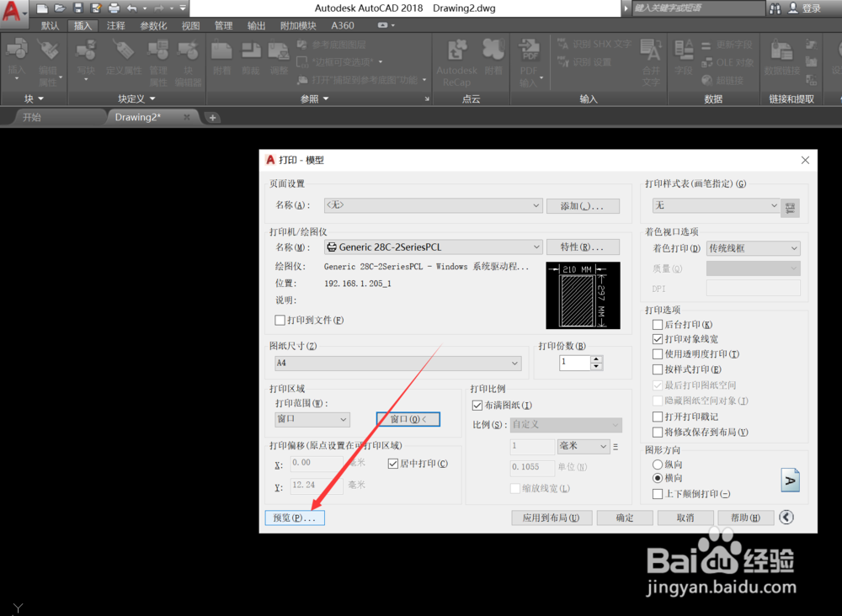The height and width of the screenshot is (616, 842).
Task: Click the Adjust reference icon in ribbon
Action: (280, 50)
